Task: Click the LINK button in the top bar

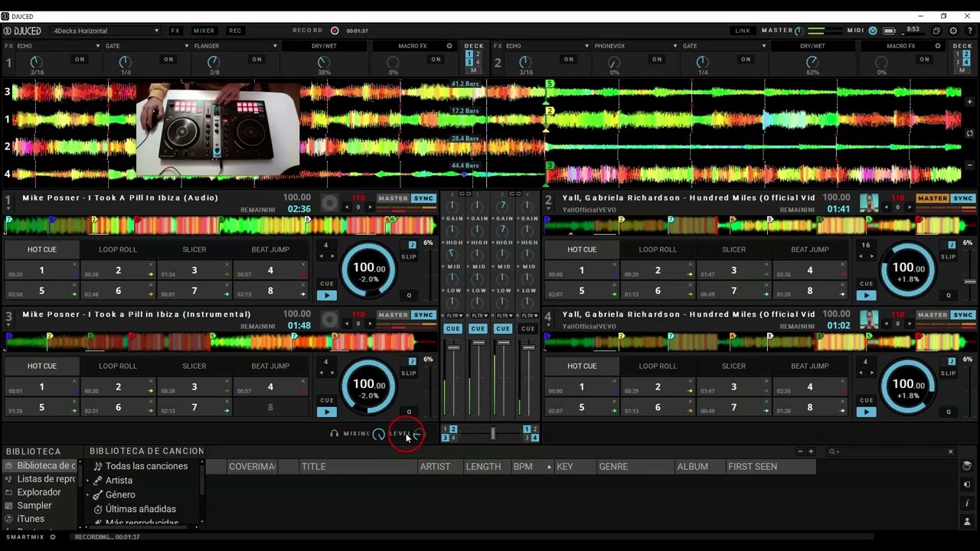Action: pyautogui.click(x=743, y=31)
